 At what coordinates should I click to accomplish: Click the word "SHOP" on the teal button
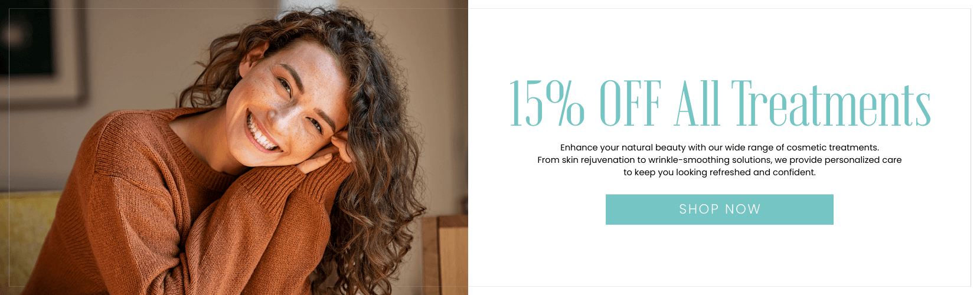tap(698, 209)
